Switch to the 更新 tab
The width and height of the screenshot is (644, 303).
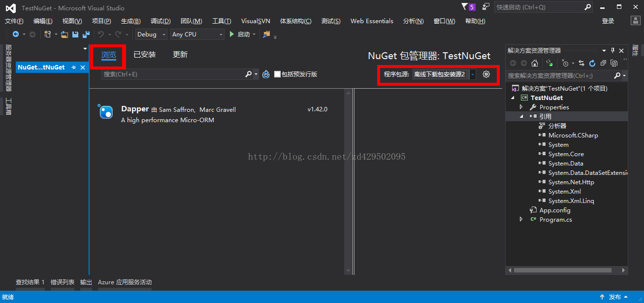(x=180, y=55)
